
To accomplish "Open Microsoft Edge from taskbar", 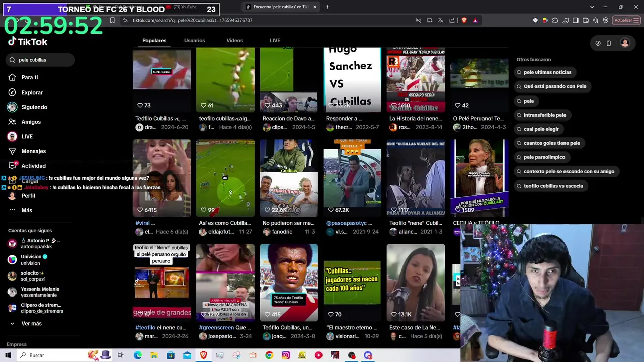I will tap(137, 355).
